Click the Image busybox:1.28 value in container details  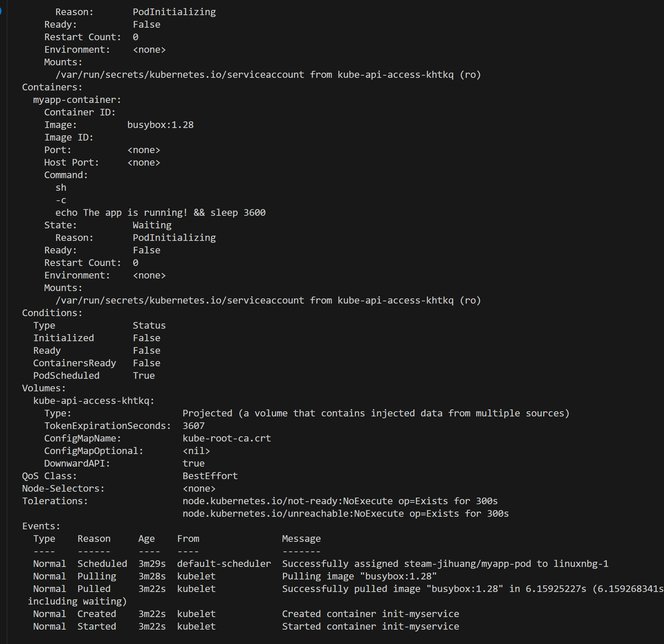(160, 125)
